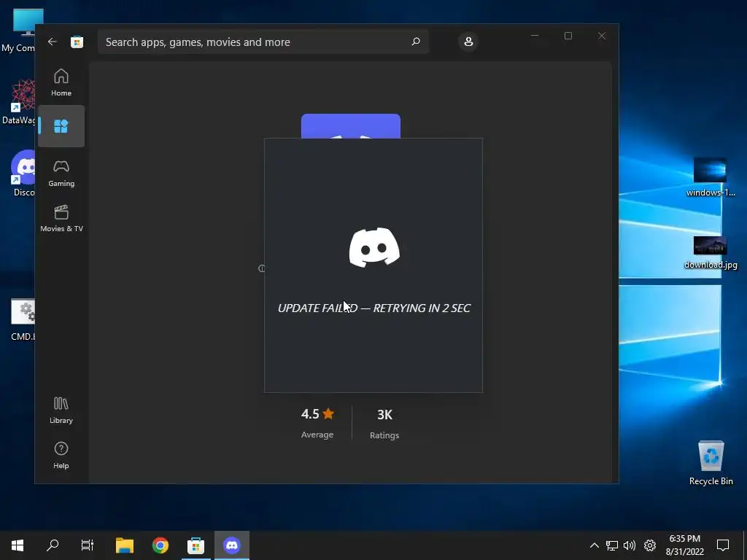Show hidden tray icons chevron
The width and height of the screenshot is (747, 560).
[594, 545]
